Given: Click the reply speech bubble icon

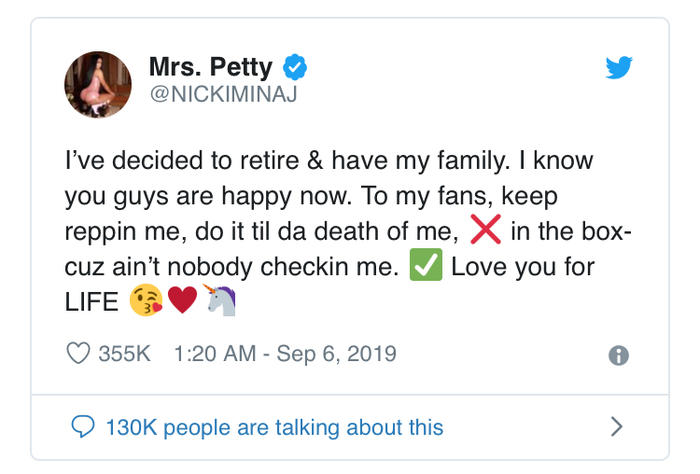Looking at the screenshot, I should 85,427.
